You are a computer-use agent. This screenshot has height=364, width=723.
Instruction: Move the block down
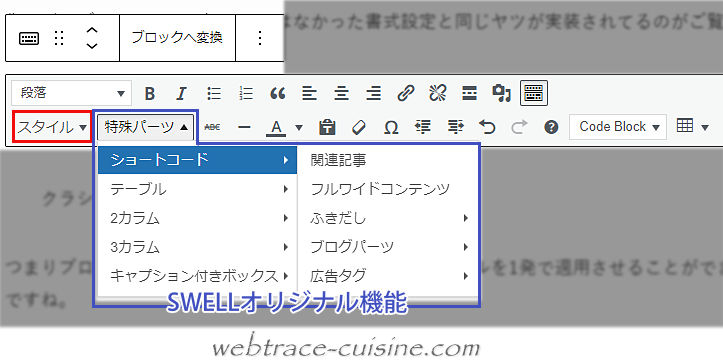(x=92, y=46)
